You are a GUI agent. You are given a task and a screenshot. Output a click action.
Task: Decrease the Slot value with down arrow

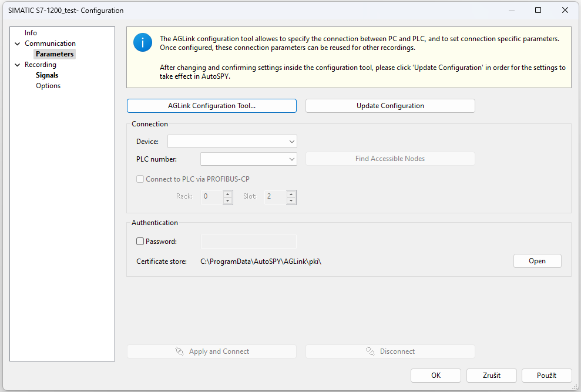pyautogui.click(x=291, y=201)
